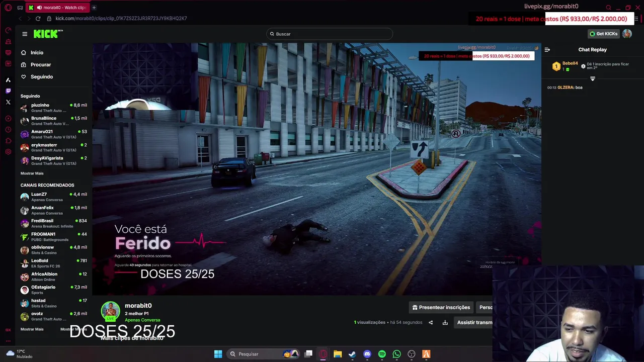The image size is (644, 362).
Task: Open the FROGMAN1 recommended channel
Action: (x=53, y=236)
